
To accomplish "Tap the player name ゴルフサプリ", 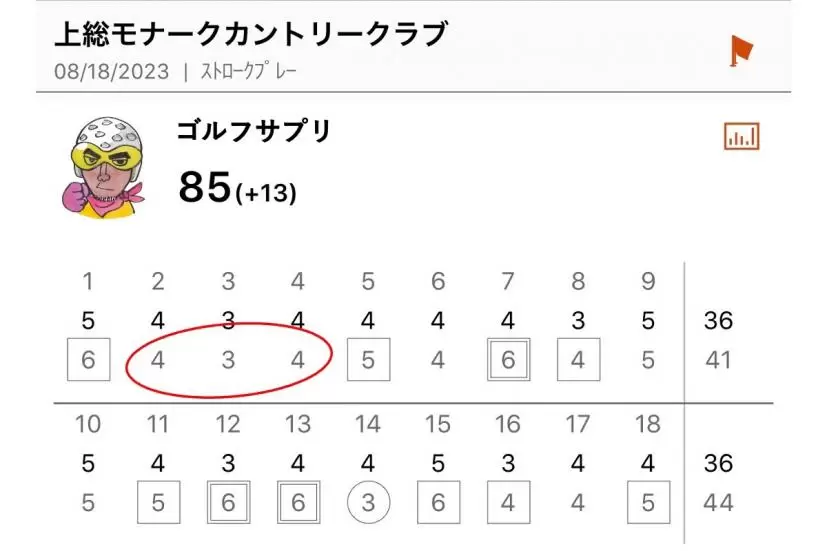I will (253, 131).
